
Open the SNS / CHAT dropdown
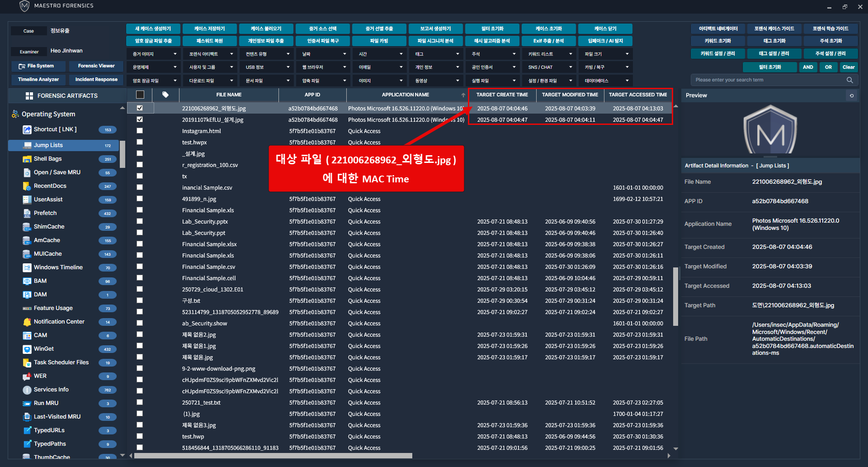tap(549, 67)
